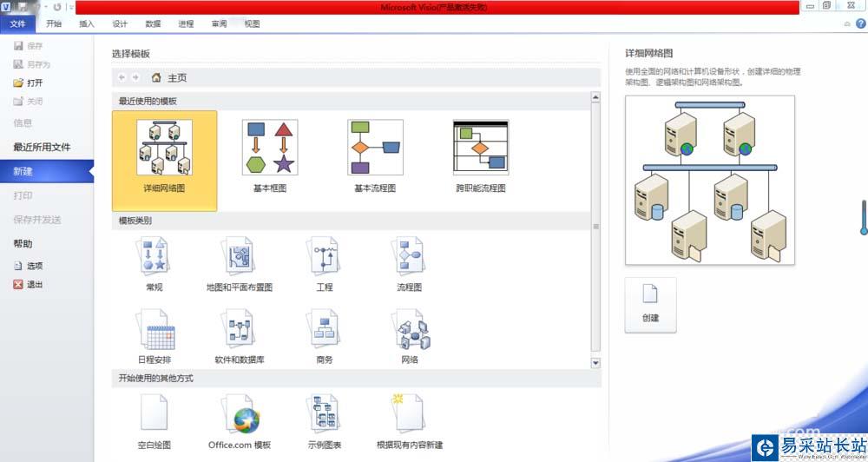Open the 地图和平面布置图 category
This screenshot has width=868, height=462.
(x=240, y=264)
